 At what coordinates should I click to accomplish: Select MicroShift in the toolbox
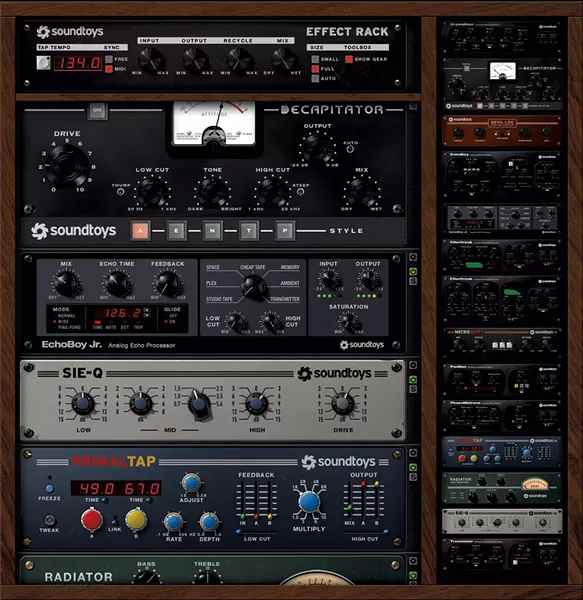pyautogui.click(x=502, y=343)
